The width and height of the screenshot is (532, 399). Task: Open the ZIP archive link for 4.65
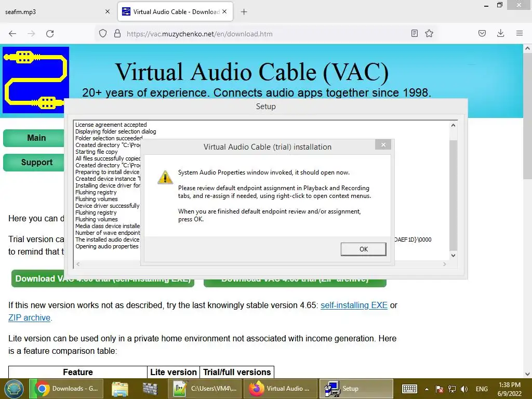click(x=29, y=317)
